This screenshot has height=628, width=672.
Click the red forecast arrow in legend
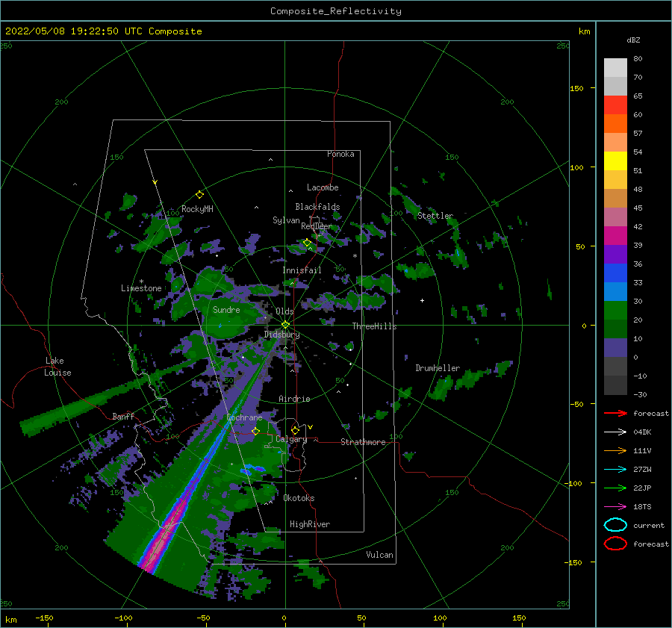[615, 413]
